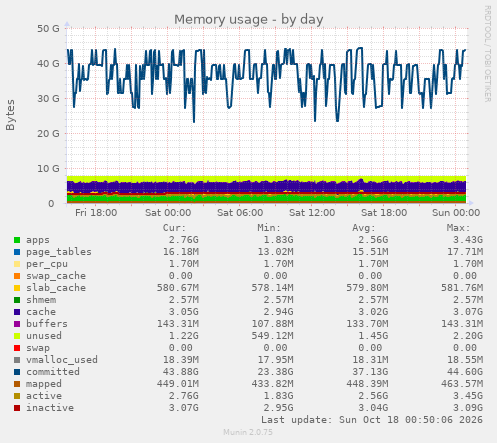Click buffers average value 133.70M
Viewport: 497px width, 443px height.
(x=367, y=324)
